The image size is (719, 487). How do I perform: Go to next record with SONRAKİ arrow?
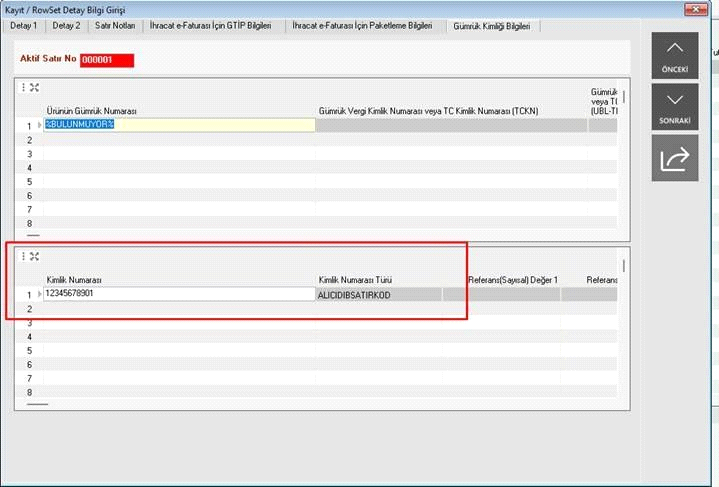[x=675, y=106]
